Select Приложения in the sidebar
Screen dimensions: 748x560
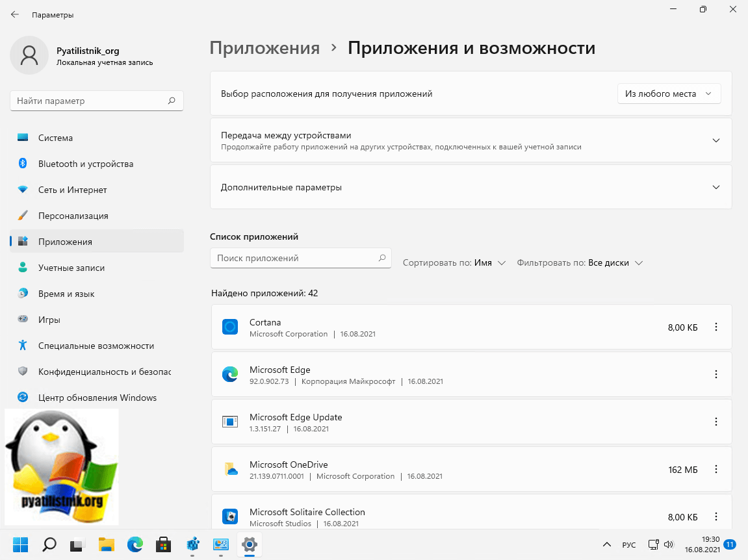97,242
